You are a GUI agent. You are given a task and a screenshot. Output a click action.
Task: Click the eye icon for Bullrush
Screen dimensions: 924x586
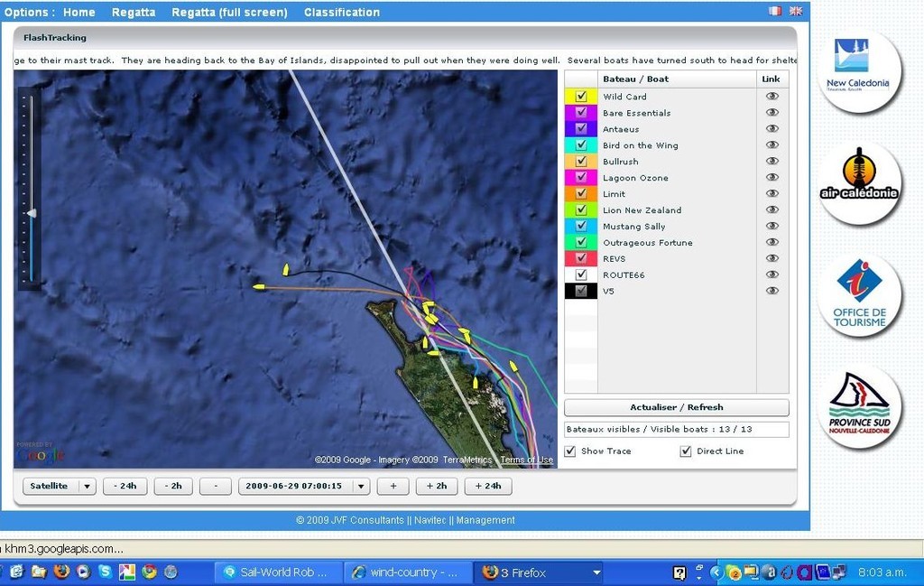click(x=772, y=161)
